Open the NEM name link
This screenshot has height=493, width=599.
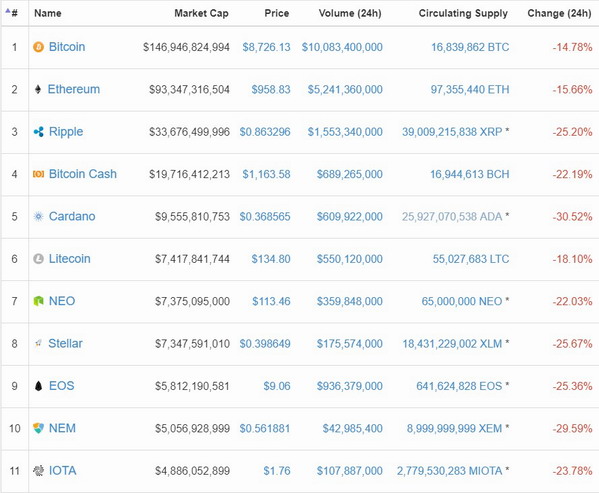tap(62, 428)
